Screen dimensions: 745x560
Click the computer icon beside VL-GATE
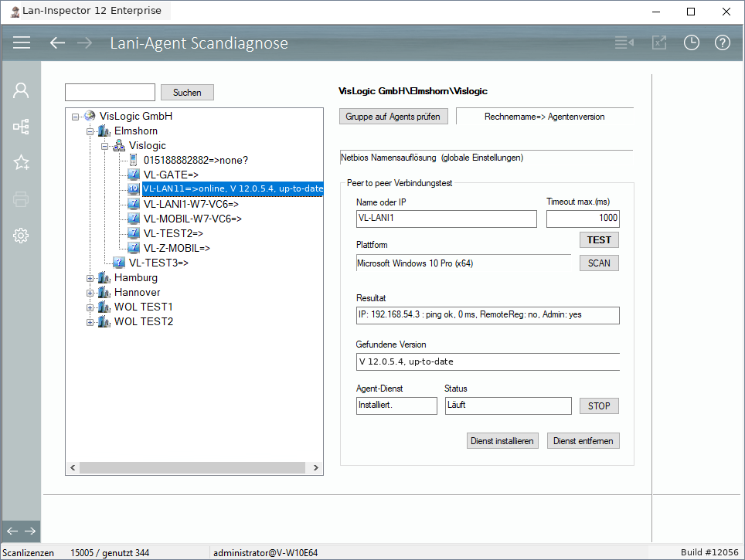coord(134,175)
